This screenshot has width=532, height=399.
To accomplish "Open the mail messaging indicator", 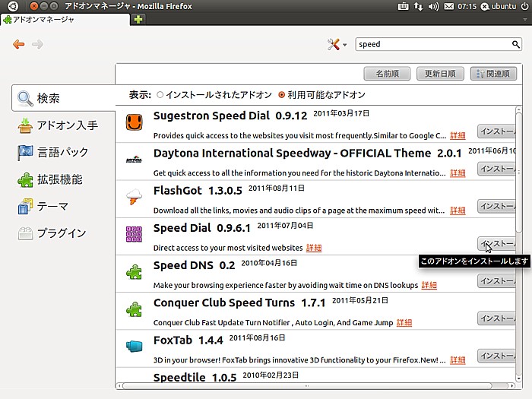I will tap(449, 6).
